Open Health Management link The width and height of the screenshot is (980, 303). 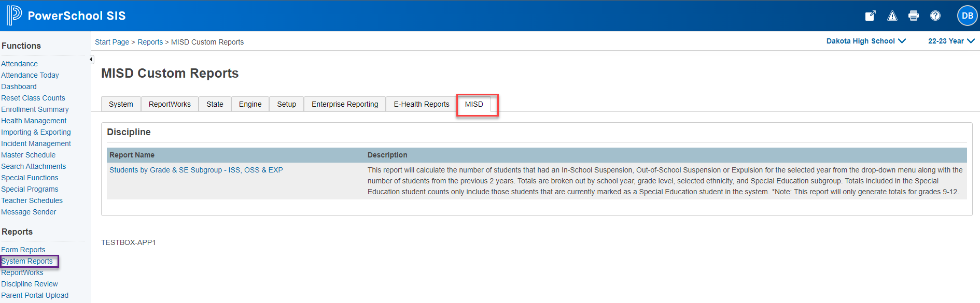pyautogui.click(x=34, y=121)
